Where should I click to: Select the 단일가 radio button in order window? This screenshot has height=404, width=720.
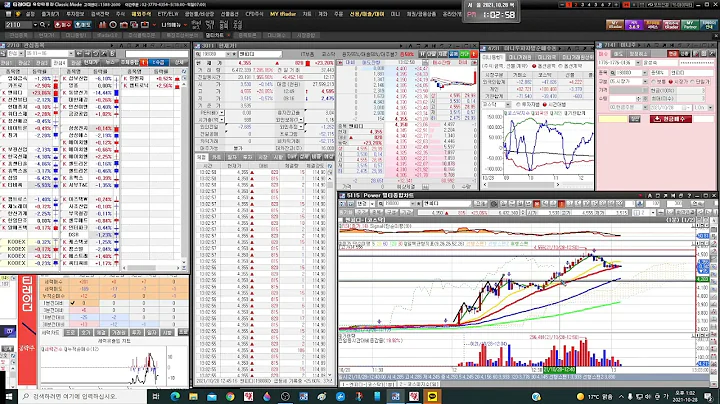[693, 81]
